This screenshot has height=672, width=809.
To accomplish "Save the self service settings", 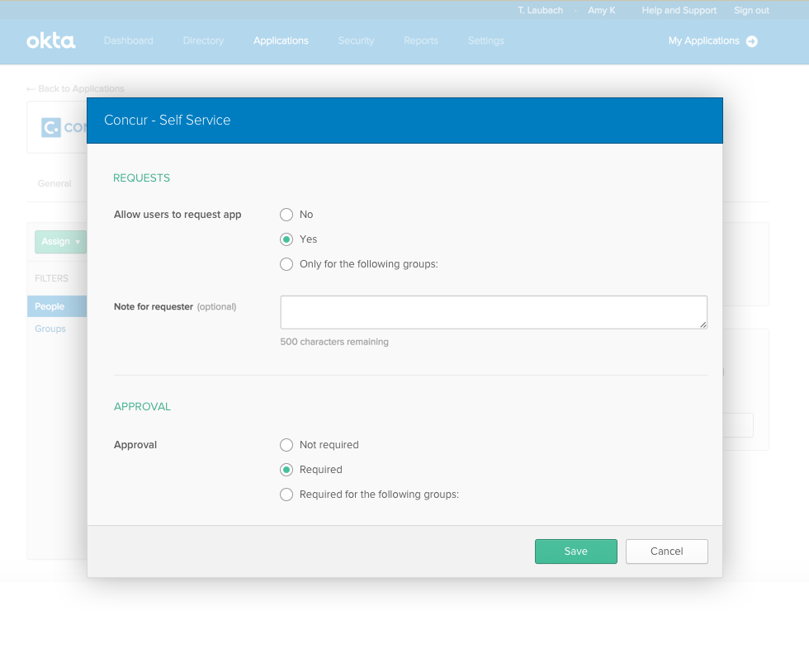I will 575,551.
